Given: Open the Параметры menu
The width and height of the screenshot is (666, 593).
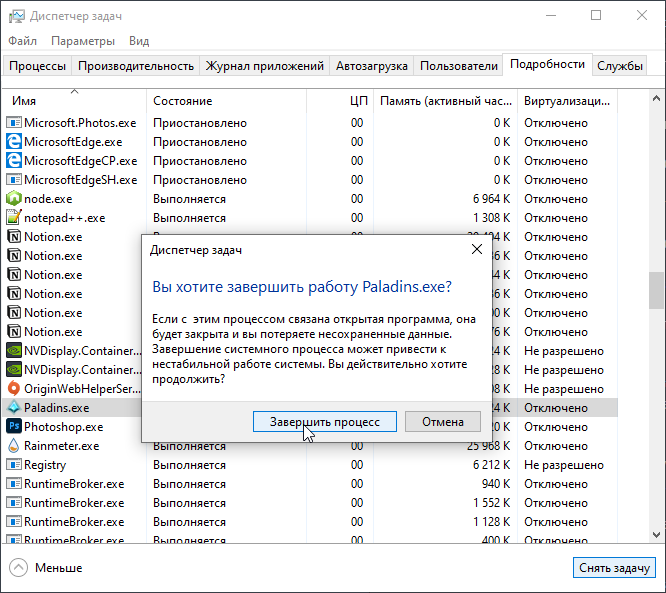Looking at the screenshot, I should [83, 41].
